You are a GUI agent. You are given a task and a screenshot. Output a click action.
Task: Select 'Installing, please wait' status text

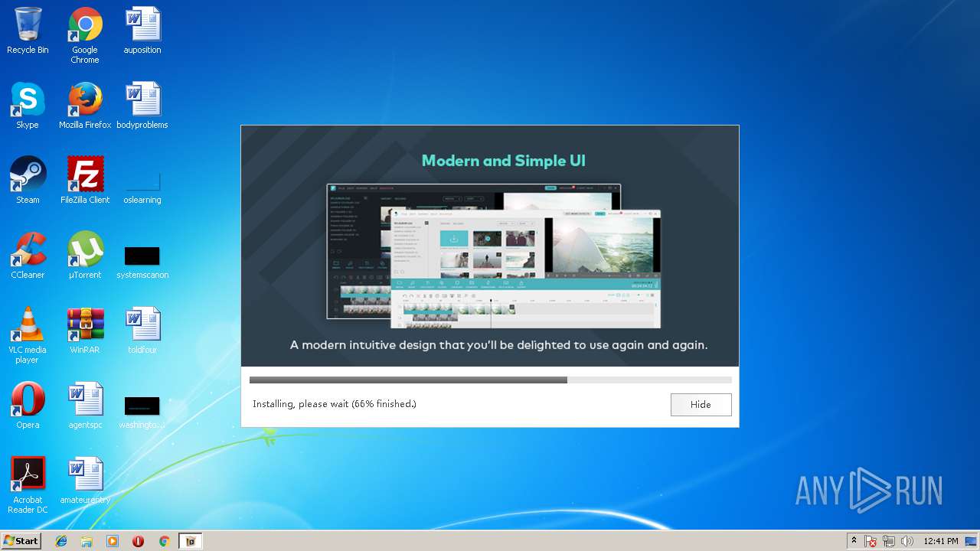coord(335,404)
